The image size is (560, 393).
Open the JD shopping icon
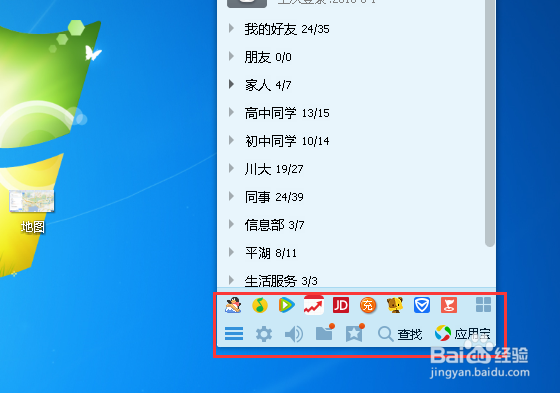(341, 305)
